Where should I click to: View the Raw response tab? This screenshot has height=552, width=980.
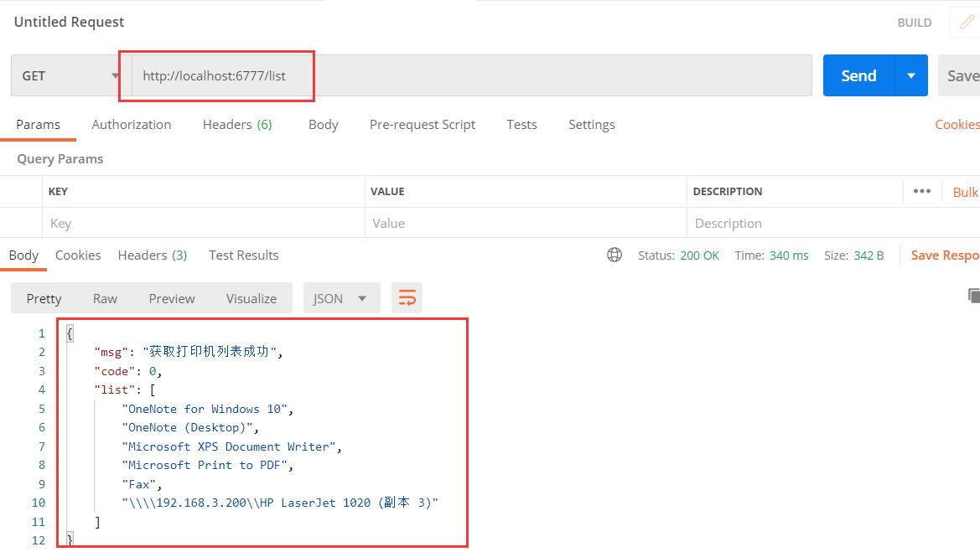[105, 297]
